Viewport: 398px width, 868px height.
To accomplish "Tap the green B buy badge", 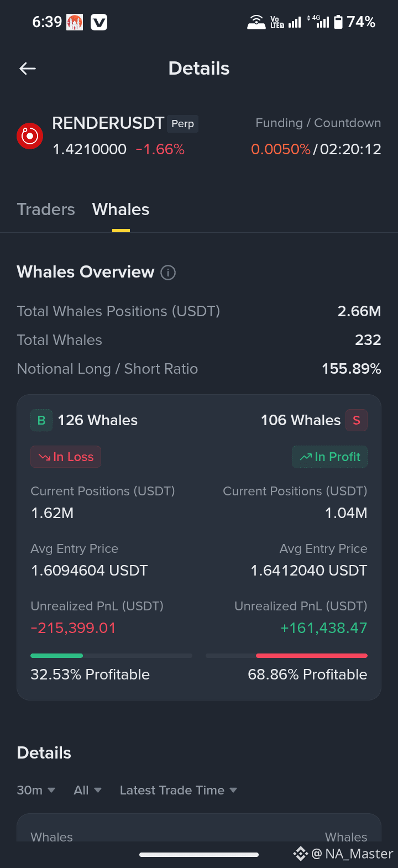I will [x=41, y=420].
